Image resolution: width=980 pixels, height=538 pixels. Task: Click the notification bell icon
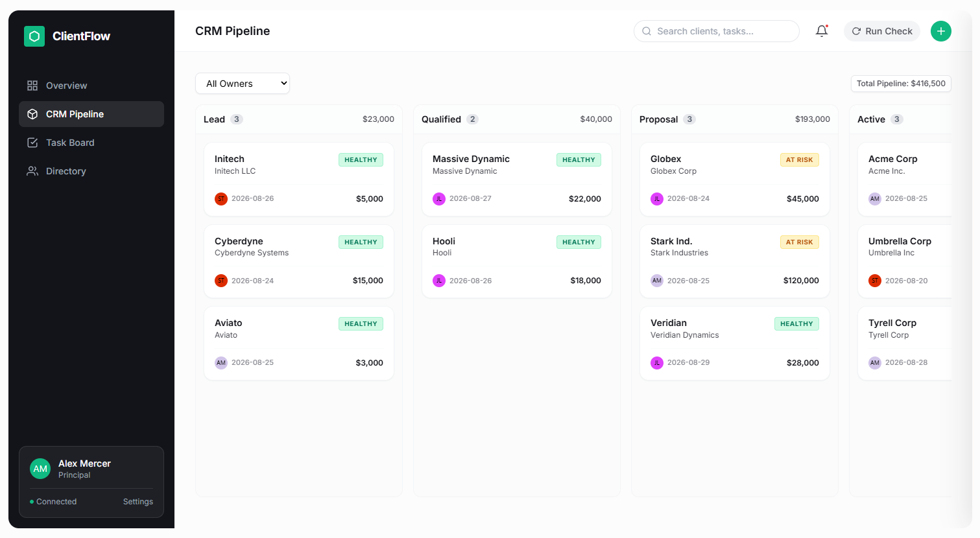822,31
